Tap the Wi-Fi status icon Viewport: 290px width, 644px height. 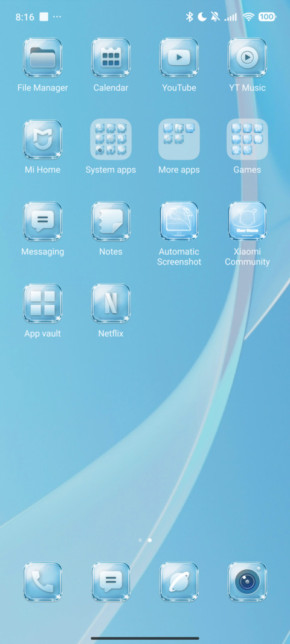pyautogui.click(x=248, y=17)
